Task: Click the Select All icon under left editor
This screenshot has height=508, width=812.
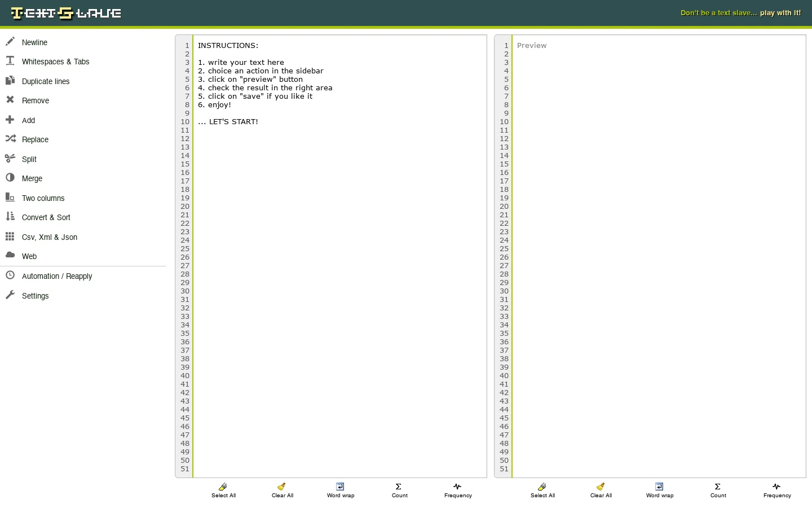Action: (223, 487)
